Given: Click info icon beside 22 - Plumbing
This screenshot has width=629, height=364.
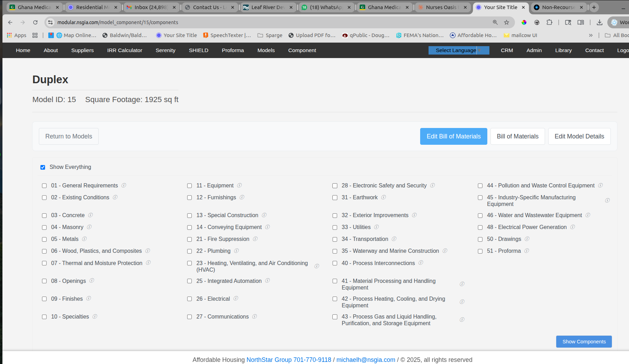Looking at the screenshot, I should click(236, 251).
